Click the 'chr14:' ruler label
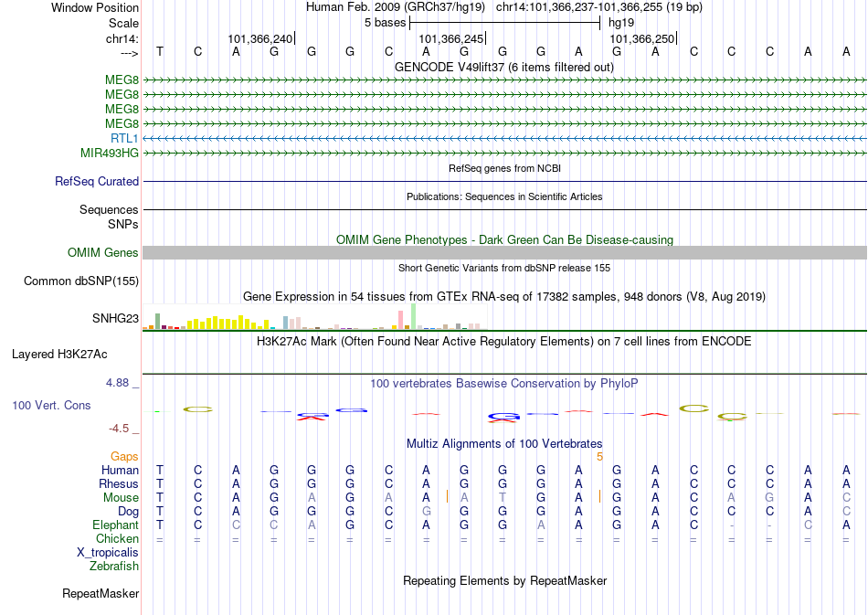The height and width of the screenshot is (615, 868). (x=122, y=38)
